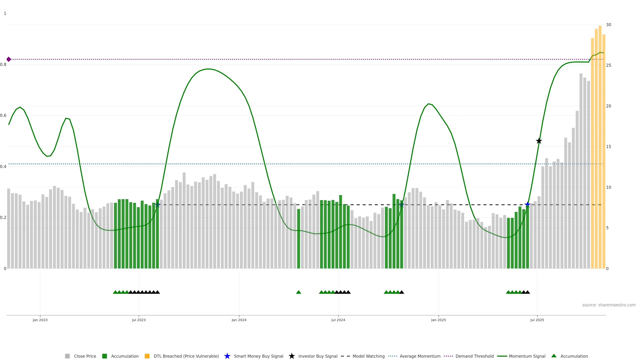Toggle the Momentum Signal legend entry
644x362 pixels.
pos(527,356)
